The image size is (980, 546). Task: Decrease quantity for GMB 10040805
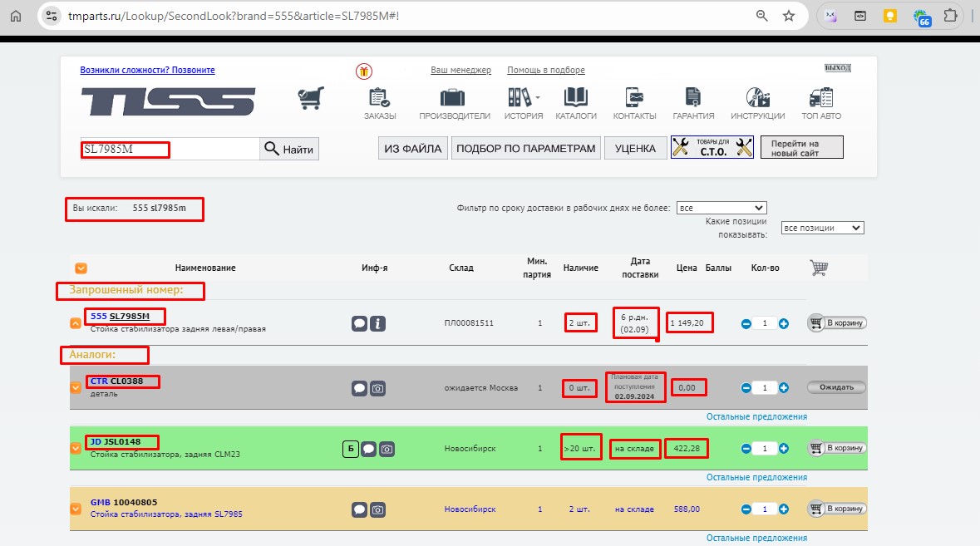coord(746,509)
